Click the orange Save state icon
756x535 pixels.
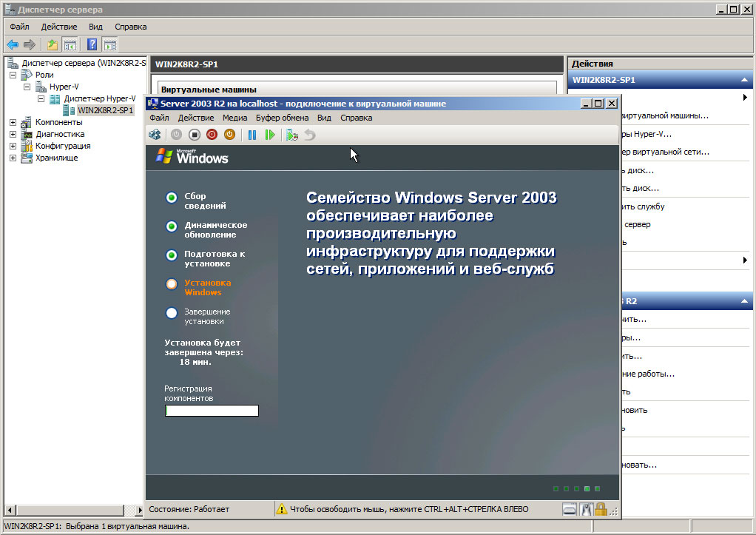[229, 135]
